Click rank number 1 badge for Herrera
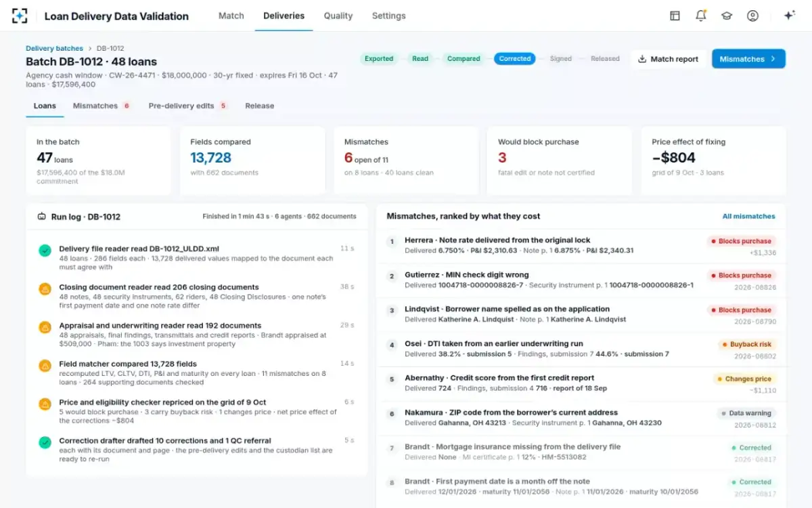The image size is (812, 508). click(x=392, y=242)
